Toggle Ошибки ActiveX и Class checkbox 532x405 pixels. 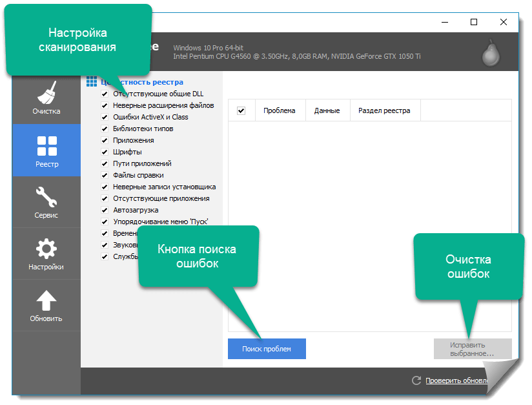click(x=104, y=117)
